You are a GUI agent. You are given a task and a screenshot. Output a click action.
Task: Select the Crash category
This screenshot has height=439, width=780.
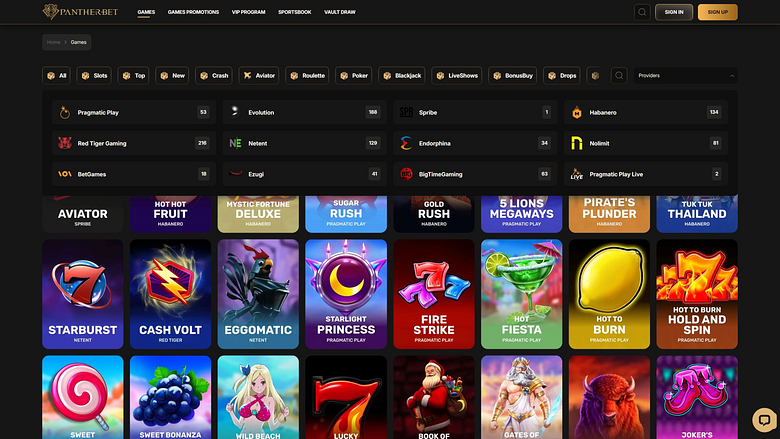214,76
